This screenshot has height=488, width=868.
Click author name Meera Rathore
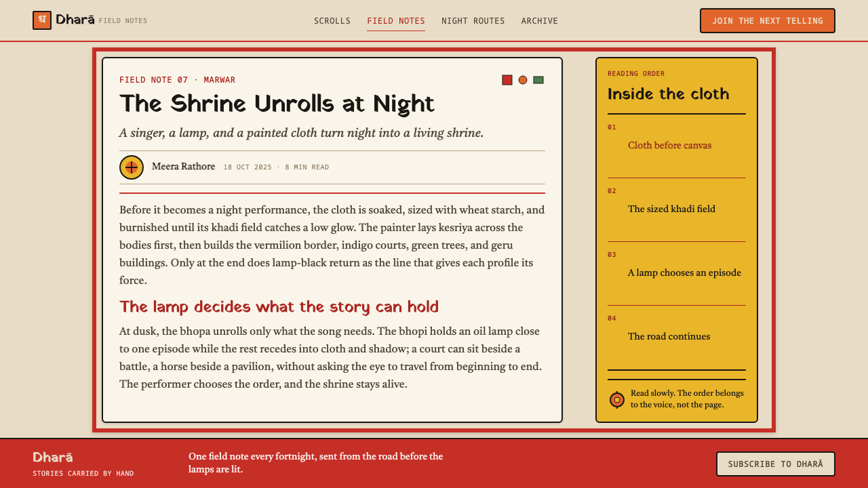click(x=184, y=167)
